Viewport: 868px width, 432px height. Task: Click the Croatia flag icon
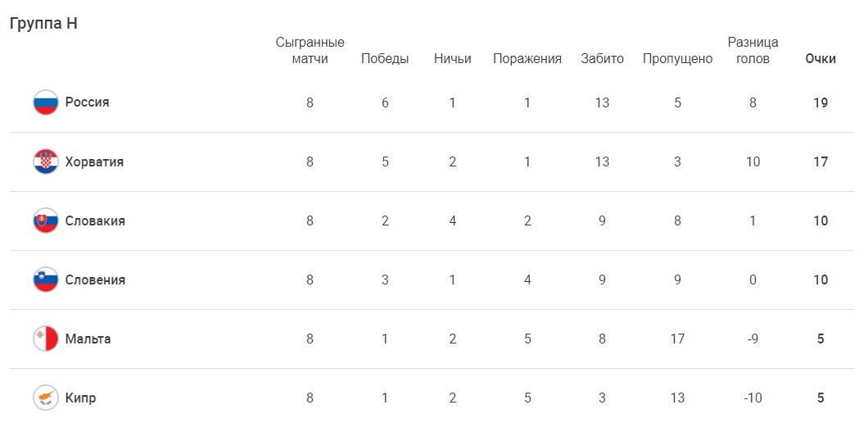coord(45,161)
